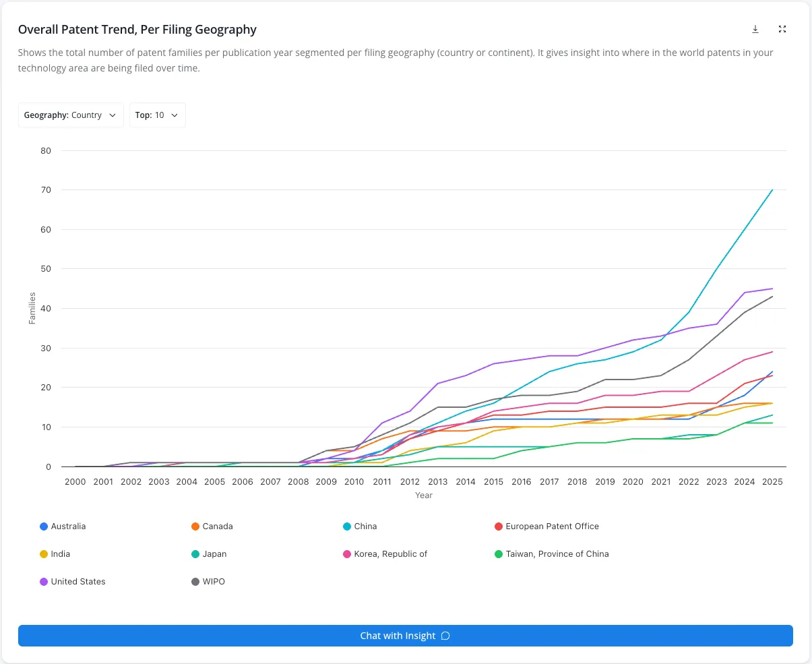Image resolution: width=812 pixels, height=664 pixels.
Task: Download the patent trend chart
Action: [x=755, y=29]
